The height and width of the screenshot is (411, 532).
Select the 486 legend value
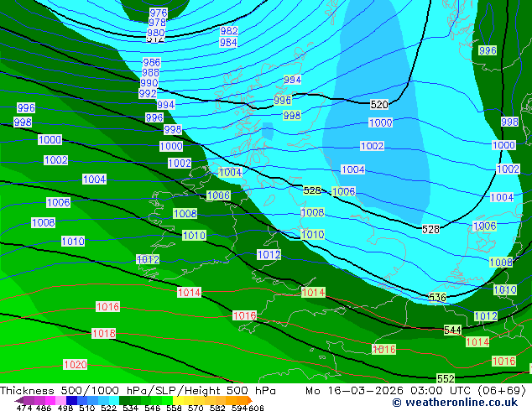(x=44, y=408)
